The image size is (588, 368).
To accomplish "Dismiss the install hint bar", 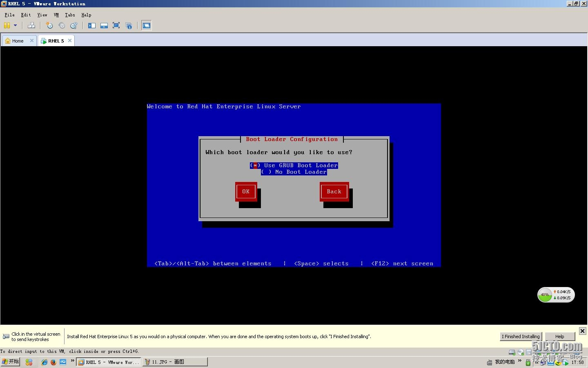I will [582, 331].
